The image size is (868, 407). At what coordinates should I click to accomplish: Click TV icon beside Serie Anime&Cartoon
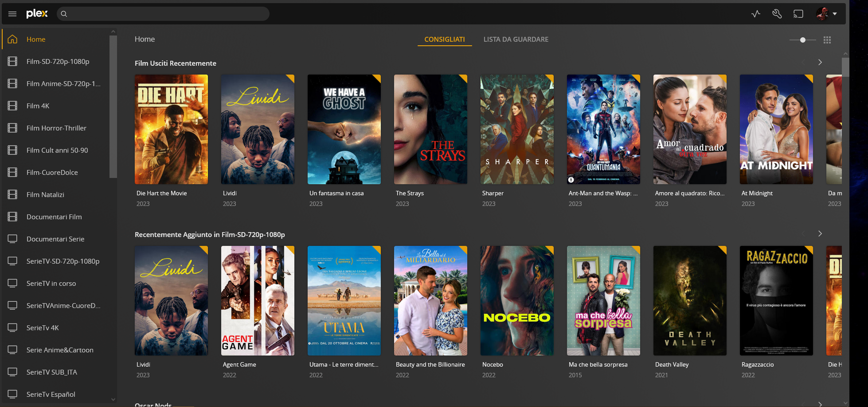click(12, 350)
